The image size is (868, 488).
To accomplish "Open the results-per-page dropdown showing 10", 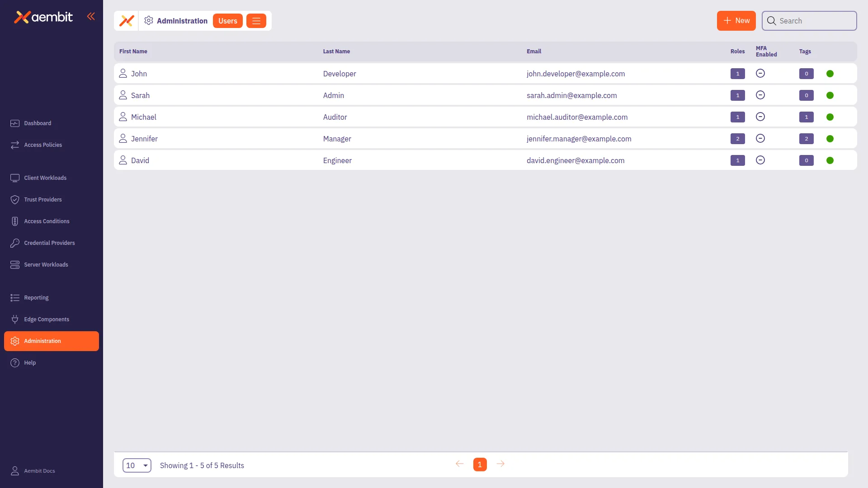I will (x=137, y=465).
